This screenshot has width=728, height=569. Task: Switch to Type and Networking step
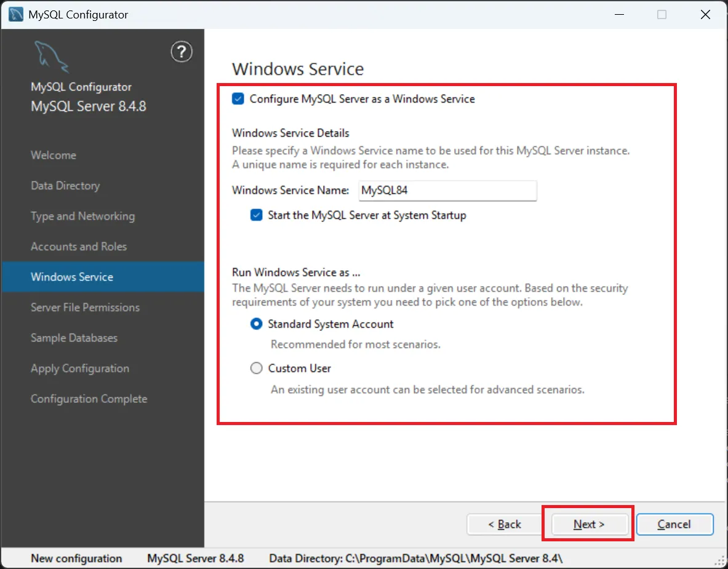82,216
